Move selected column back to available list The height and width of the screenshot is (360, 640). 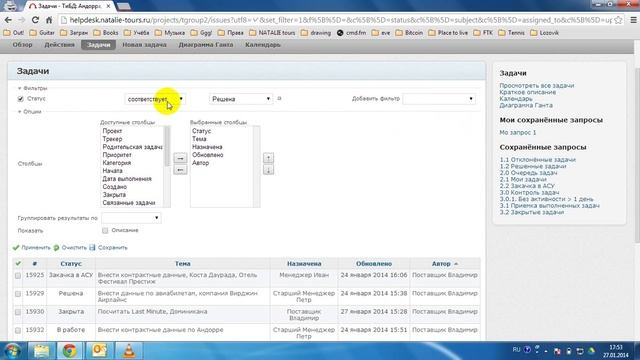pos(180,169)
